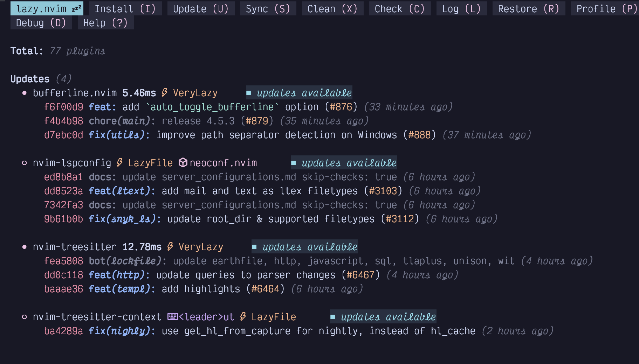639x364 pixels.
Task: Select commit hash ed8b8a1
Action: point(64,177)
